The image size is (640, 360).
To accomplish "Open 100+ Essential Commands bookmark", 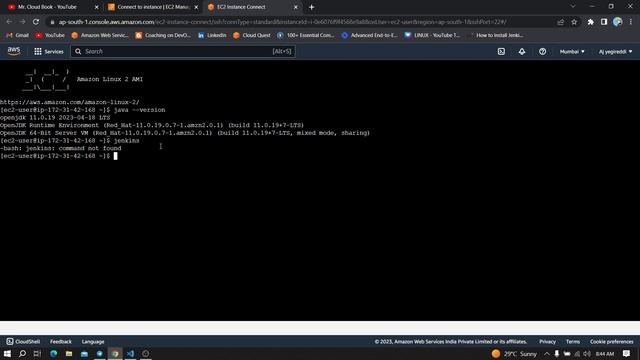I will (x=306, y=35).
